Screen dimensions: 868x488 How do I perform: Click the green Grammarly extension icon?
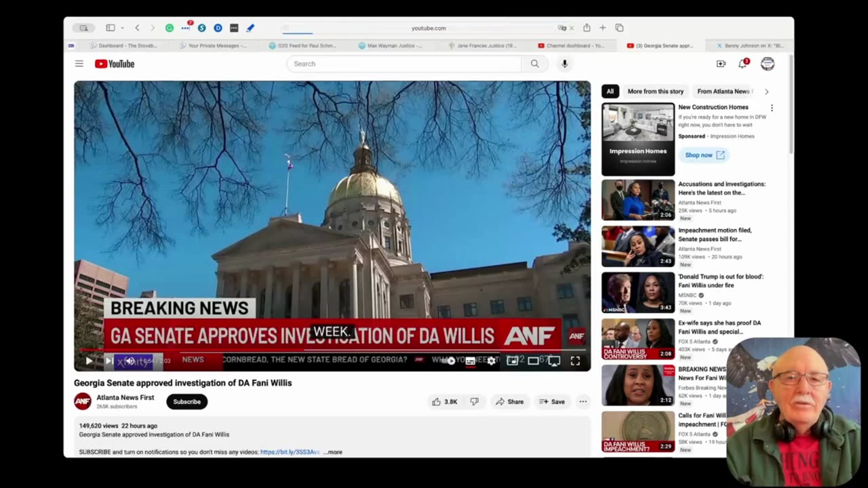(170, 28)
